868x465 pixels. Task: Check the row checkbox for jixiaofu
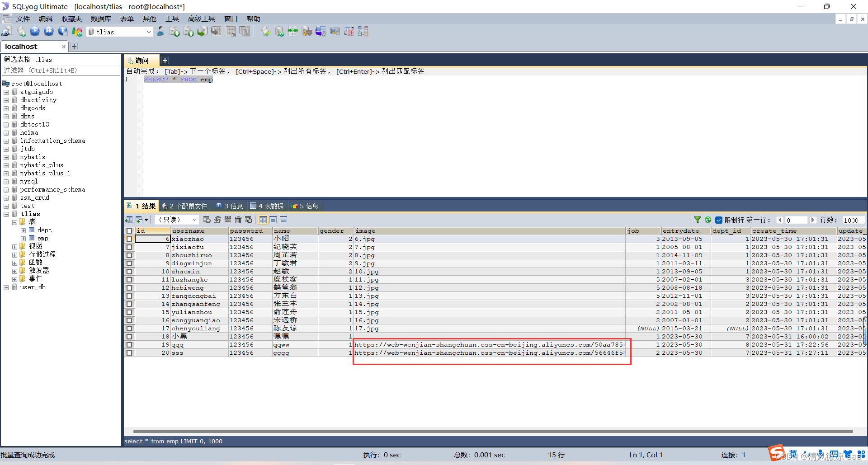coord(129,247)
